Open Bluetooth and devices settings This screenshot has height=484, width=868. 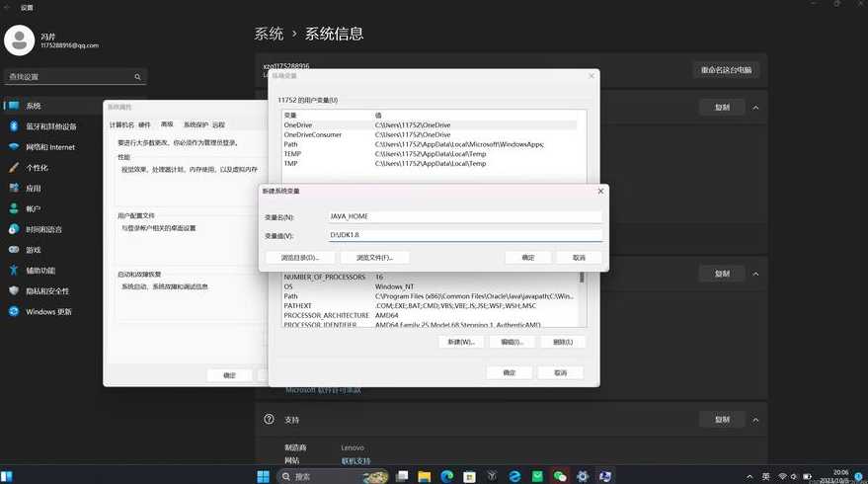[x=52, y=126]
